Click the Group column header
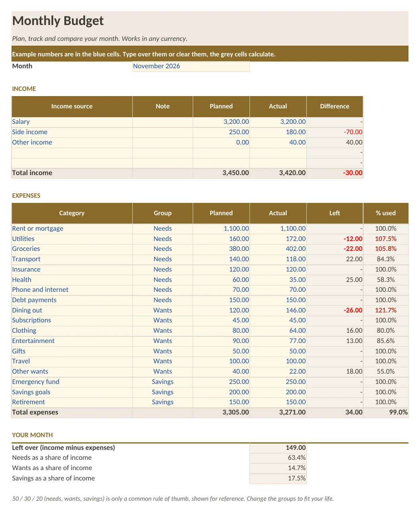The image size is (420, 513). point(163,213)
